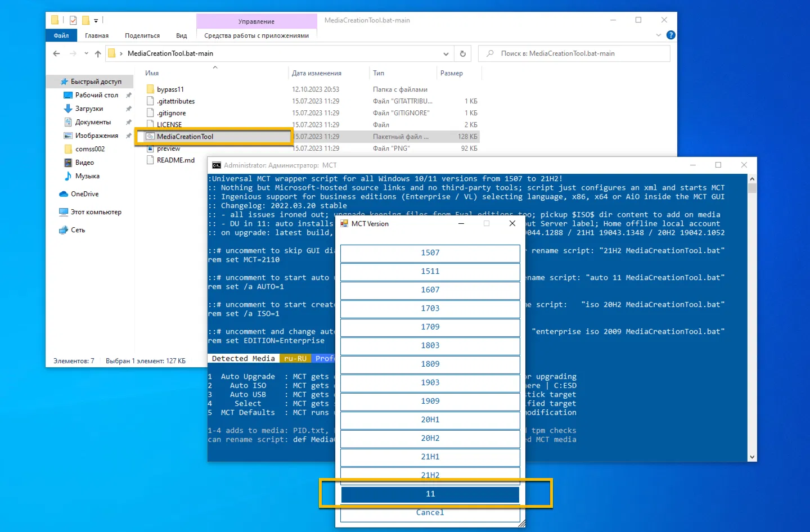Click the Документы document icon
810x532 pixels.
coord(68,122)
